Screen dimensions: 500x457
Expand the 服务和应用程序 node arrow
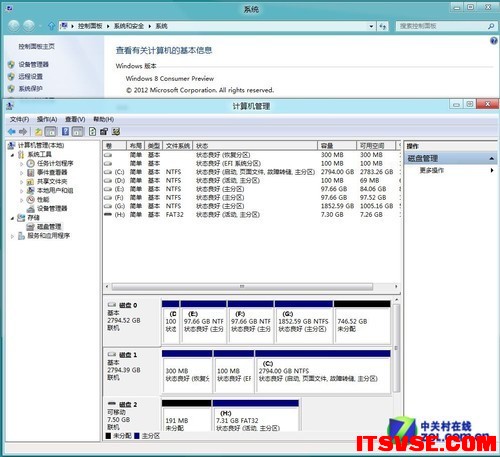click(x=12, y=236)
